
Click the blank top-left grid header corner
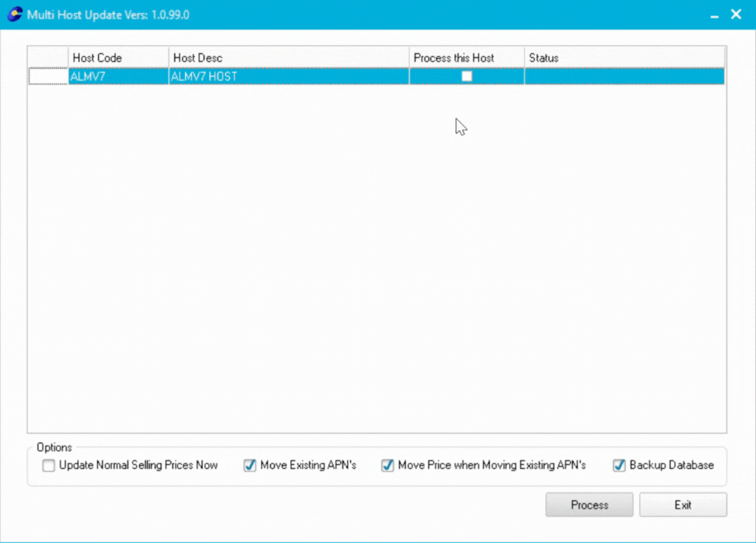click(x=47, y=58)
